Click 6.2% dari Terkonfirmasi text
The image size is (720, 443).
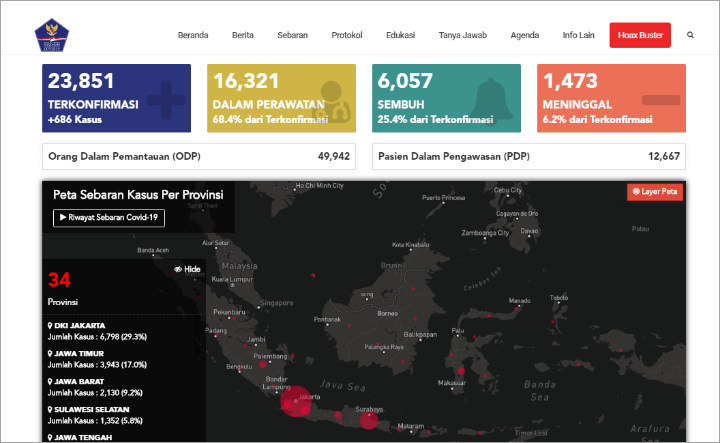(x=597, y=119)
